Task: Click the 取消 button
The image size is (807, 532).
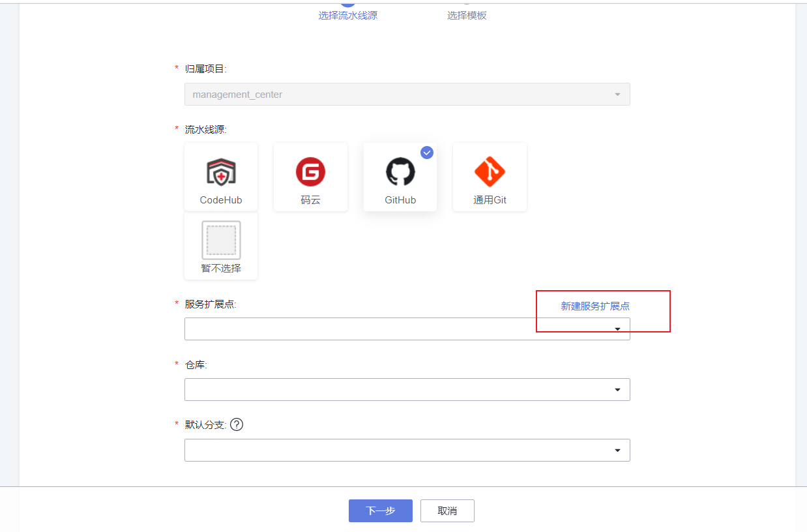Action: [x=447, y=510]
